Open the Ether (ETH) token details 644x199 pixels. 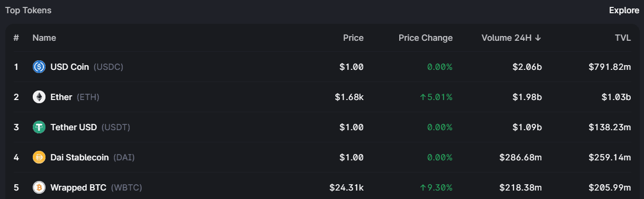point(322,97)
